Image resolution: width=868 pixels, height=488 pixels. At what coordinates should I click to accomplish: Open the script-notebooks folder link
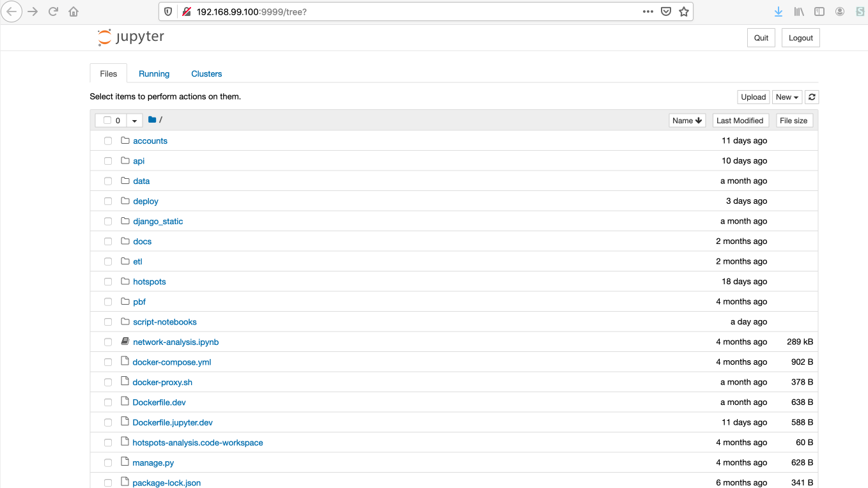(x=164, y=321)
